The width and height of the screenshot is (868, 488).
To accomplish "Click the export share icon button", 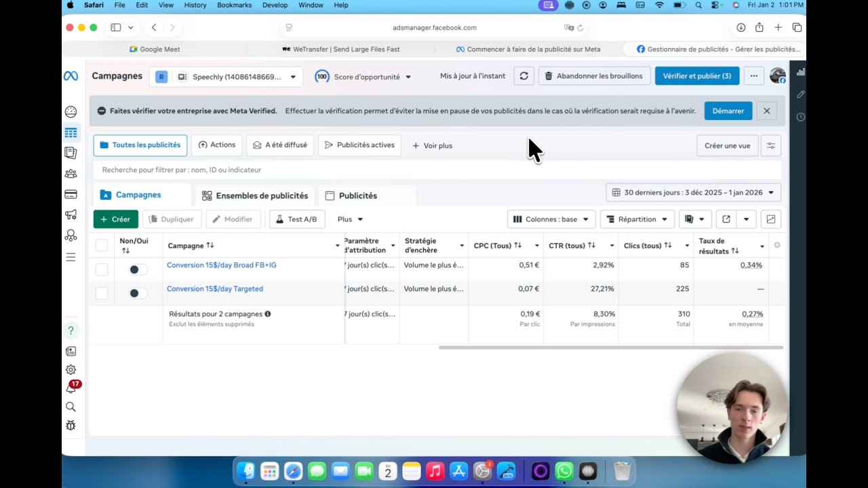I will 726,219.
